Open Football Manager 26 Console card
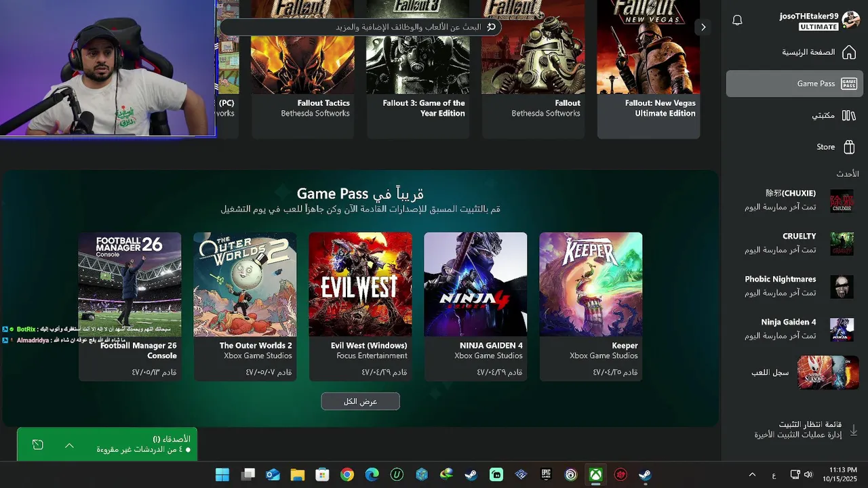 point(130,306)
